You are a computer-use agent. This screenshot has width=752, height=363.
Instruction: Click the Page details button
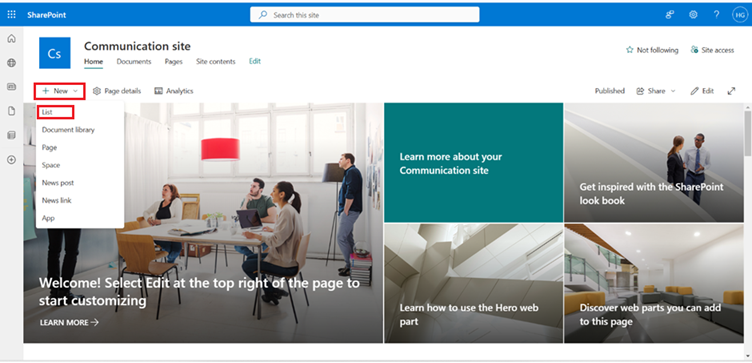[117, 91]
